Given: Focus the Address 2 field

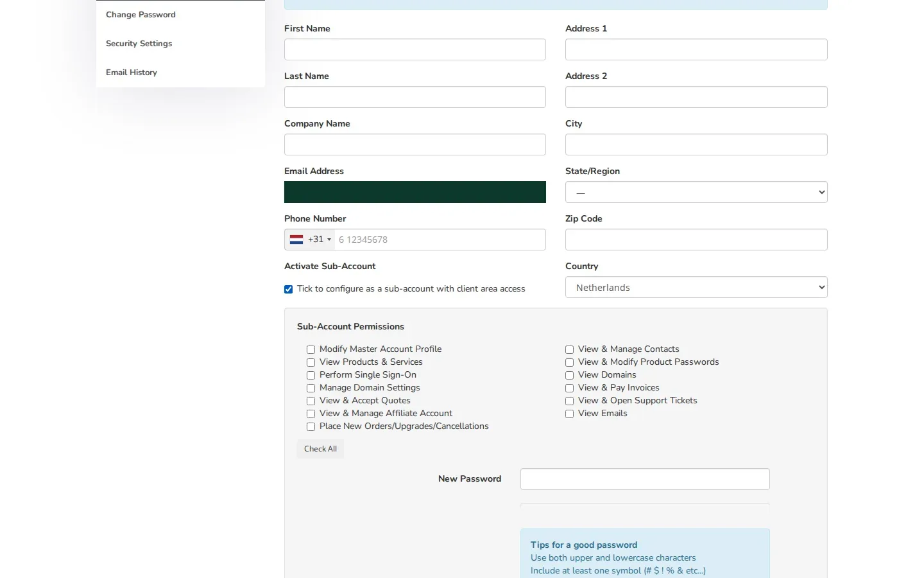Looking at the screenshot, I should tap(696, 97).
